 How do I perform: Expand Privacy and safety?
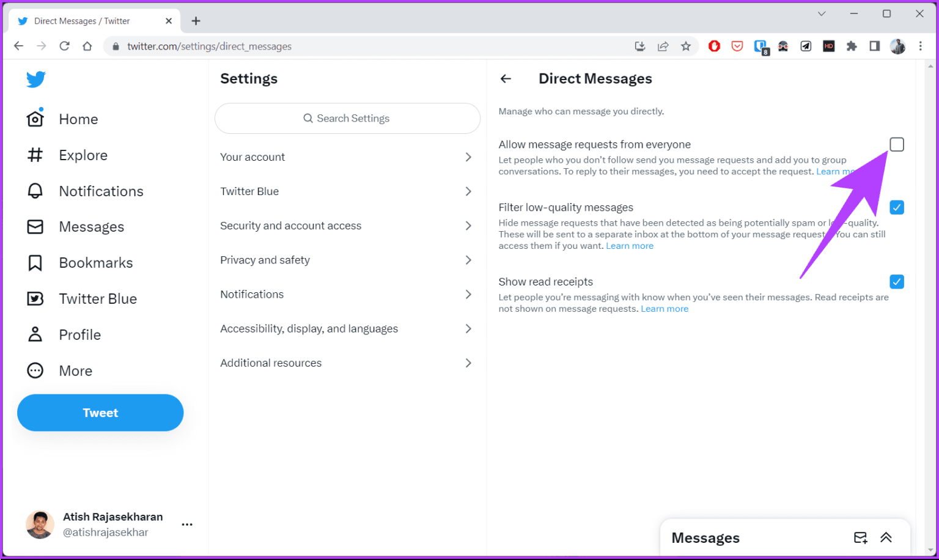click(347, 260)
